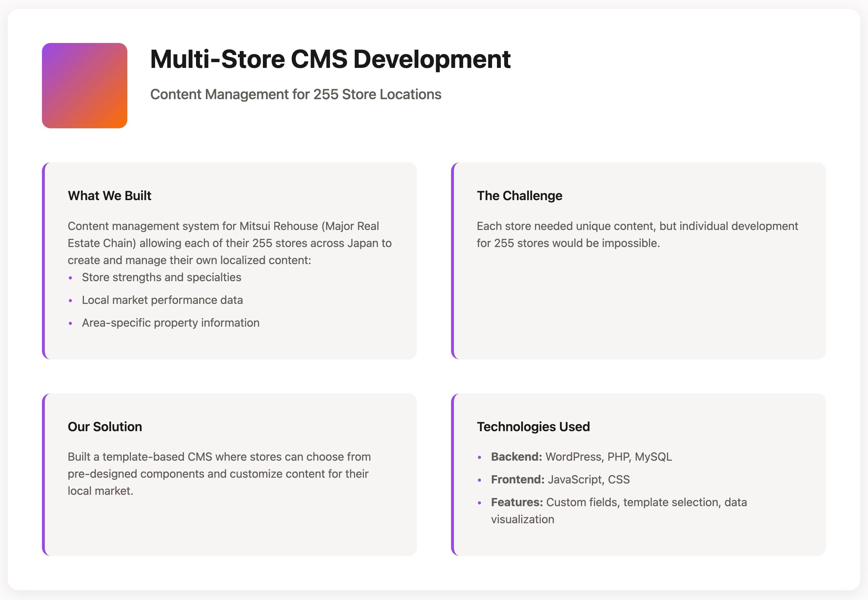Click the Our Solution heading

click(105, 427)
